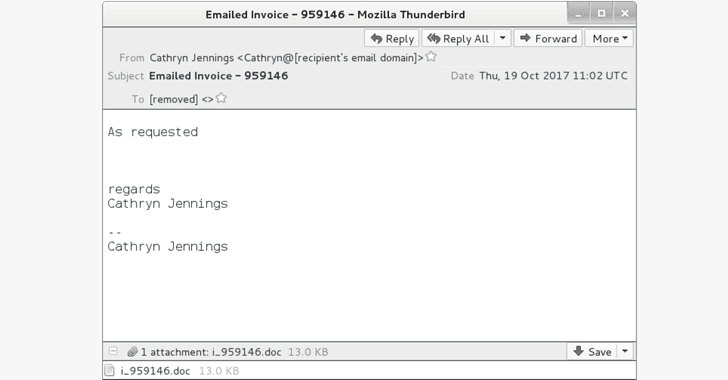Open the More actions menu
This screenshot has height=380, width=728.
pyautogui.click(x=610, y=39)
